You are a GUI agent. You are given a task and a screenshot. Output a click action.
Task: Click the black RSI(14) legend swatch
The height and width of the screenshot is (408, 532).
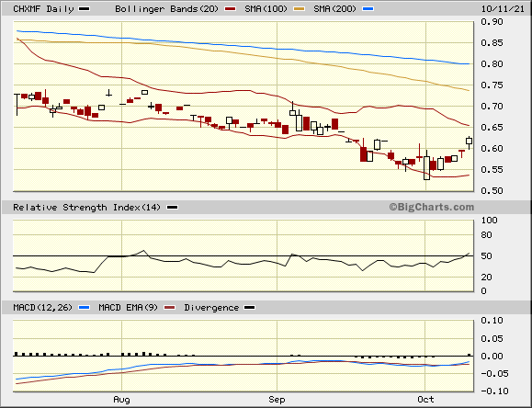pyautogui.click(x=173, y=208)
